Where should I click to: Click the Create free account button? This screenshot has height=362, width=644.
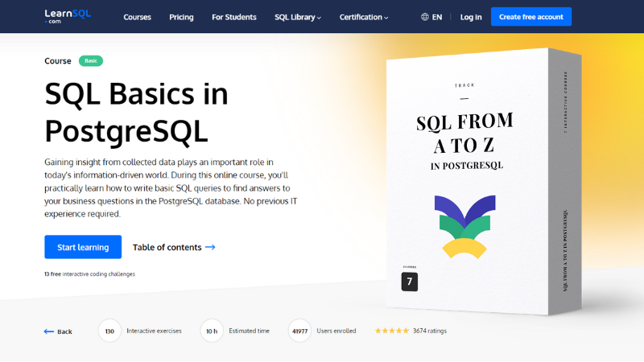pos(531,17)
